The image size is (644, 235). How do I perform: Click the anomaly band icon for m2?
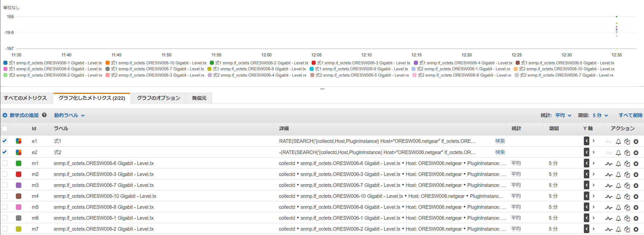tap(609, 175)
